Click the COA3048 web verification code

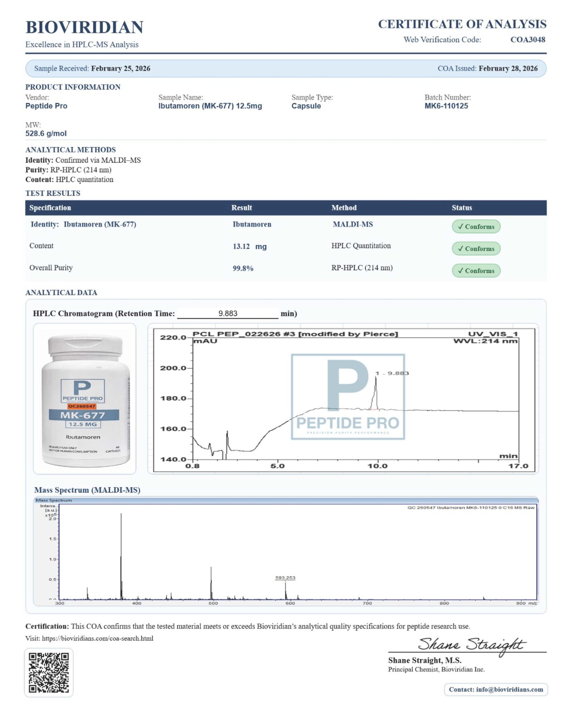tap(528, 40)
